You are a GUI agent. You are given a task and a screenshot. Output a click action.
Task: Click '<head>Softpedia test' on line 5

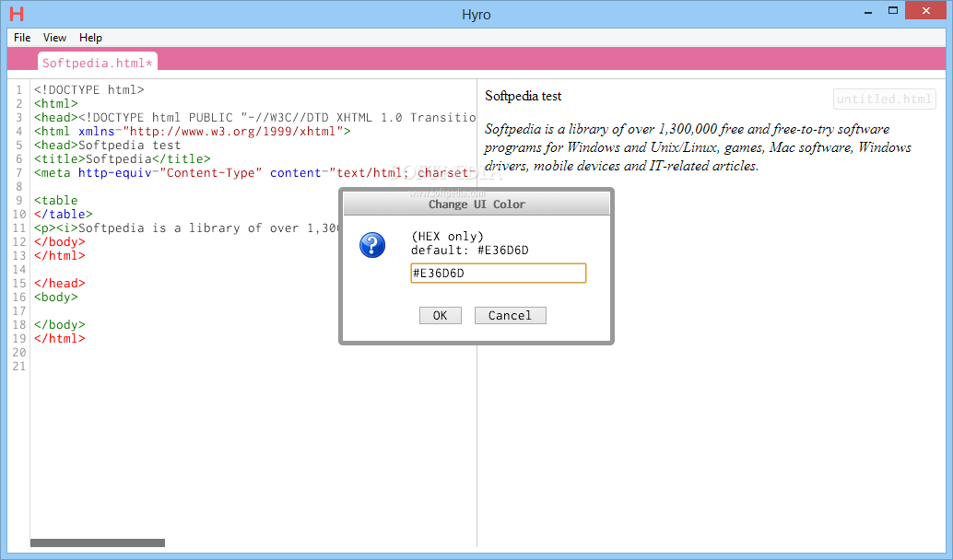tap(108, 146)
